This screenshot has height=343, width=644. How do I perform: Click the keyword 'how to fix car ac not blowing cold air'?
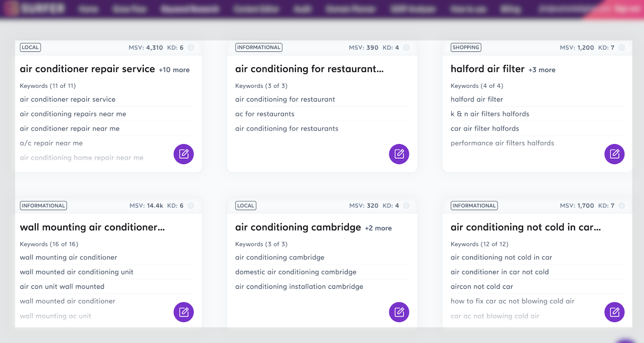pos(512,301)
